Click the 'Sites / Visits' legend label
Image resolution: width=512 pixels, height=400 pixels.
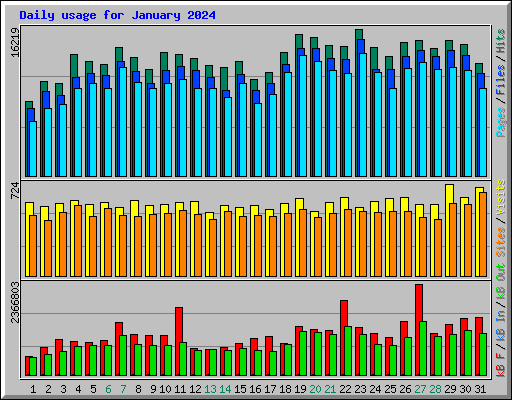501,218
